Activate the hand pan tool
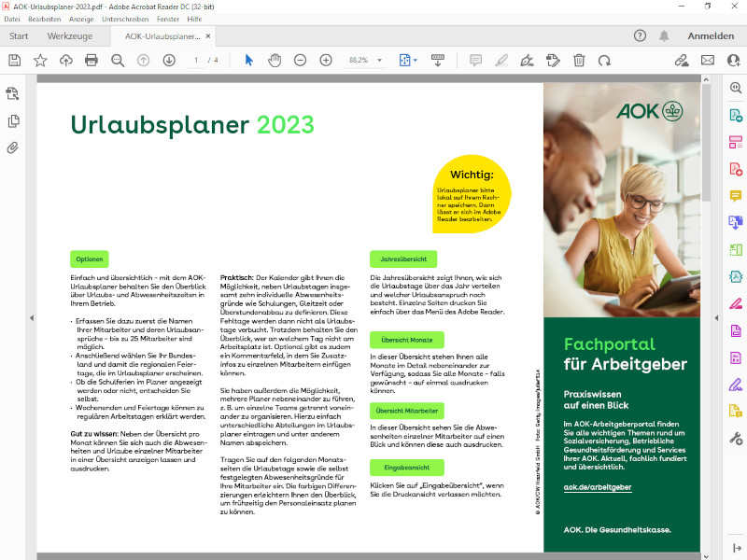The image size is (747, 560). (x=275, y=61)
